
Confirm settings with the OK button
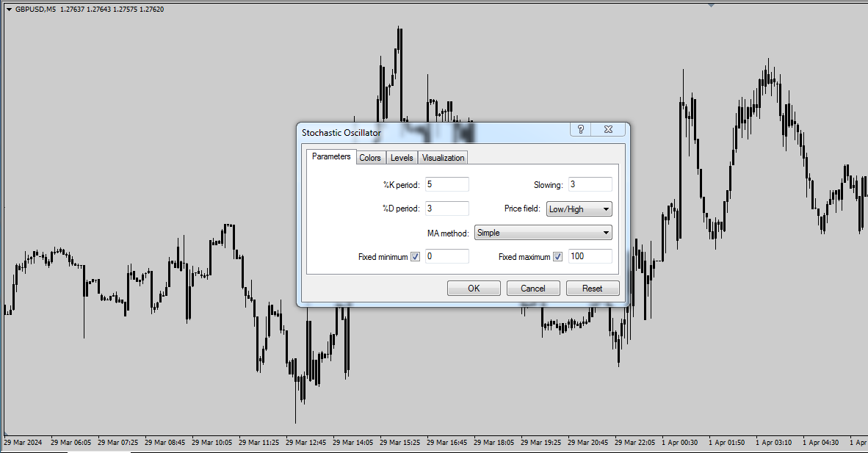pos(474,289)
